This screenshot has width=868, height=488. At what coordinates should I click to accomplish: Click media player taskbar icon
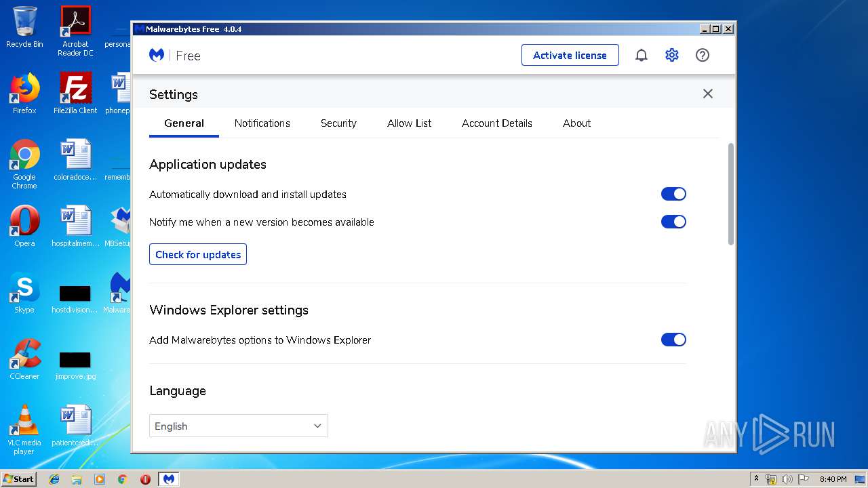pos(100,479)
